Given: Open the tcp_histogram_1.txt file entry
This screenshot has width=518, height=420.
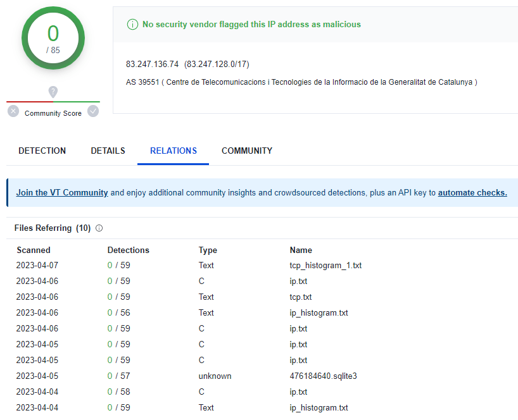Looking at the screenshot, I should [x=325, y=265].
